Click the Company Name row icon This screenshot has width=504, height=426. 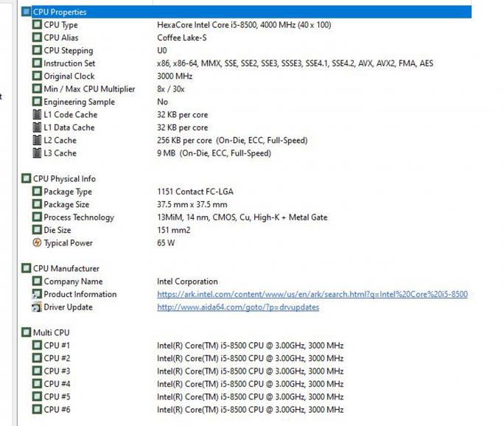[x=37, y=281]
